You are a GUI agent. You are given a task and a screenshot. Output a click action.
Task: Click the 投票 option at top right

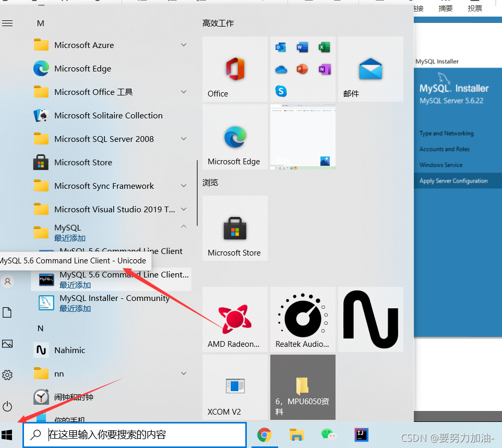point(474,8)
